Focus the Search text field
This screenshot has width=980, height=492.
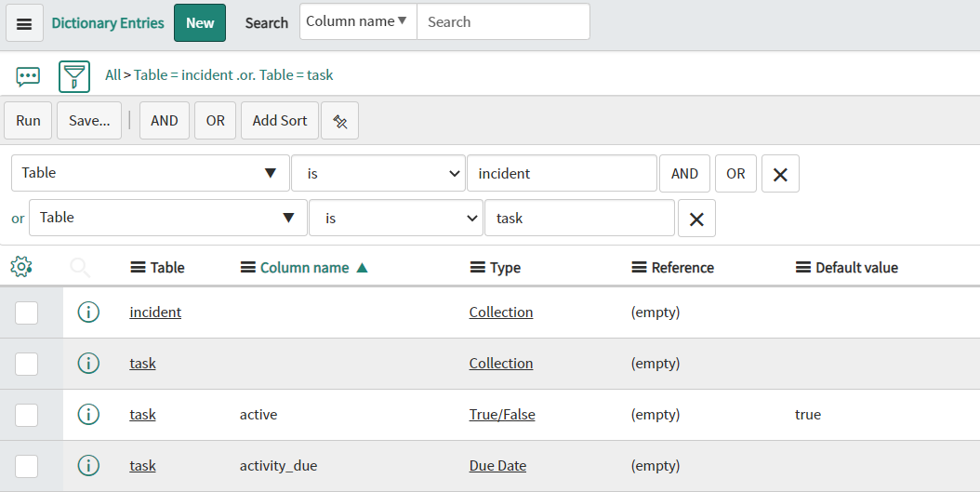(x=503, y=22)
